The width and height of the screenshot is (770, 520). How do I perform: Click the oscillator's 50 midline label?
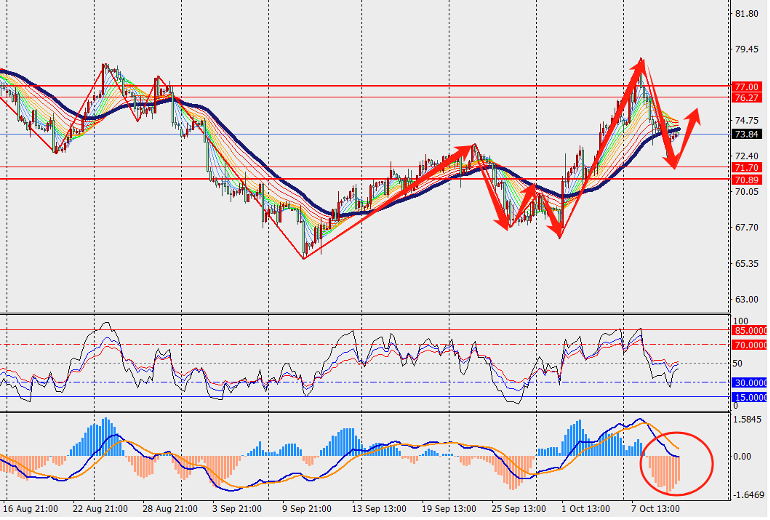click(738, 364)
